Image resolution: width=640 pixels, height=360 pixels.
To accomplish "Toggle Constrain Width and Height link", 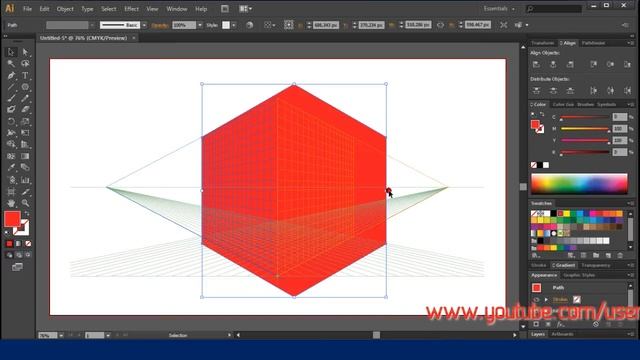I will point(440,25).
